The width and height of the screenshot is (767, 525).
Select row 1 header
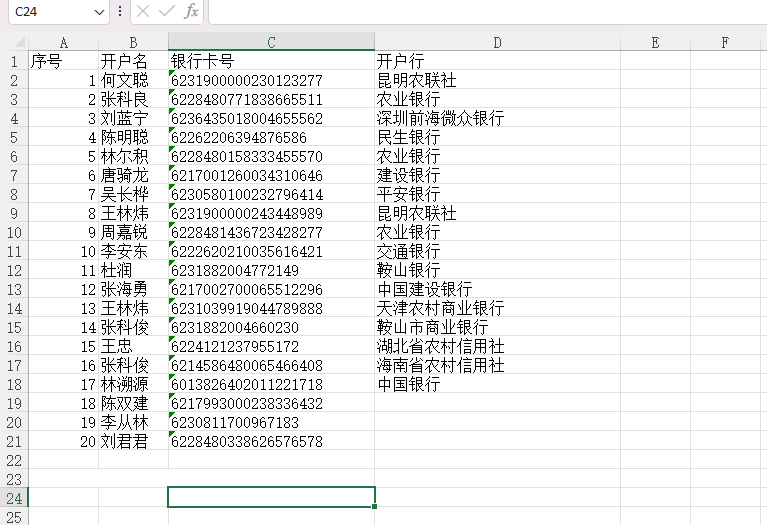(14, 61)
